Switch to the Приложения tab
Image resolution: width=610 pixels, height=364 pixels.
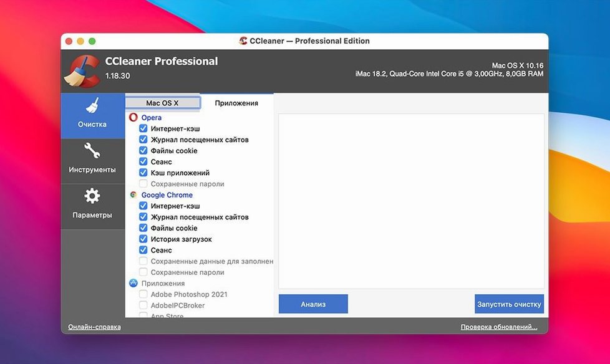[236, 103]
